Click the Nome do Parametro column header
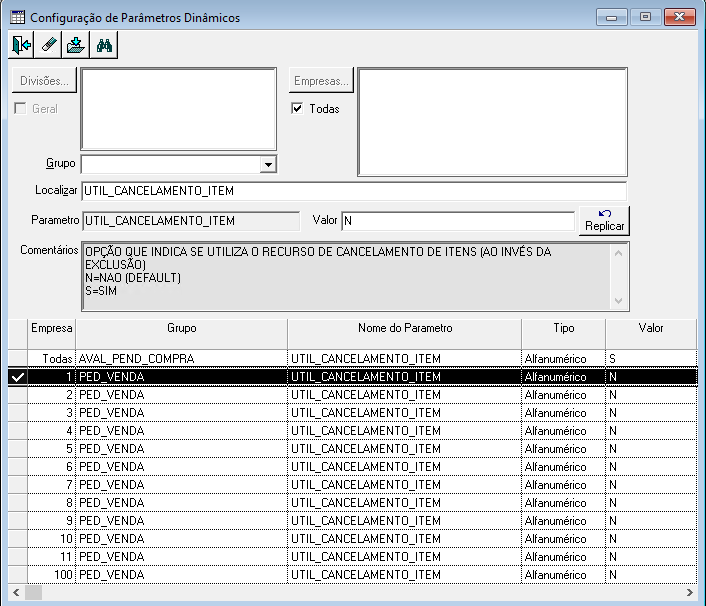The height and width of the screenshot is (606, 706). 405,334
